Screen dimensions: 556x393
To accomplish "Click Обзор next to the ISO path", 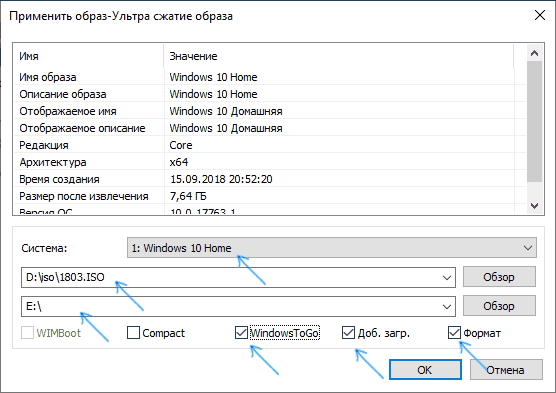I will [499, 277].
